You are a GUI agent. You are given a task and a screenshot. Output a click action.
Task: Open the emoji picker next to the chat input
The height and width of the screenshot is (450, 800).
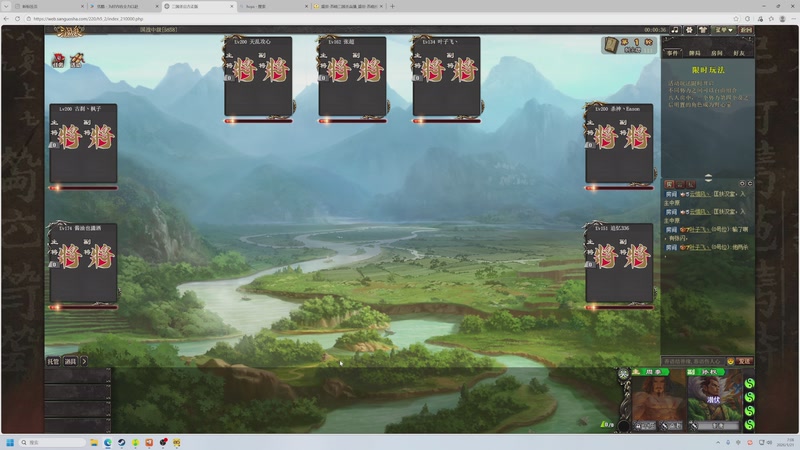730,361
